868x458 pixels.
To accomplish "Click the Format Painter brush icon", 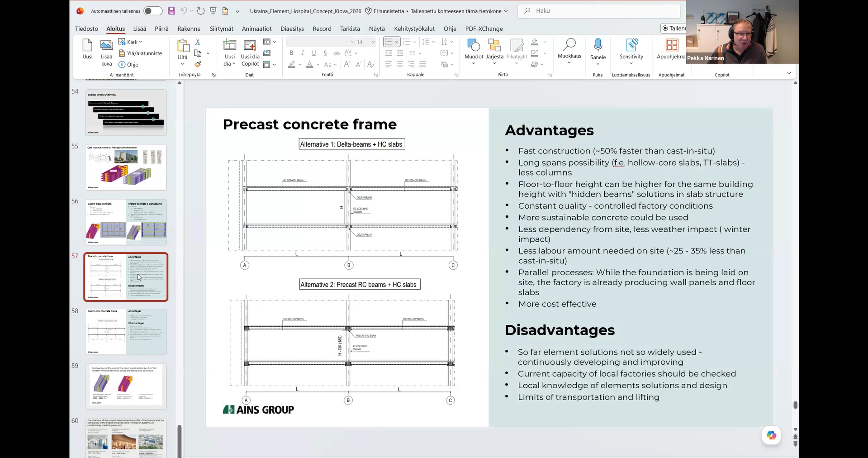I will click(198, 65).
